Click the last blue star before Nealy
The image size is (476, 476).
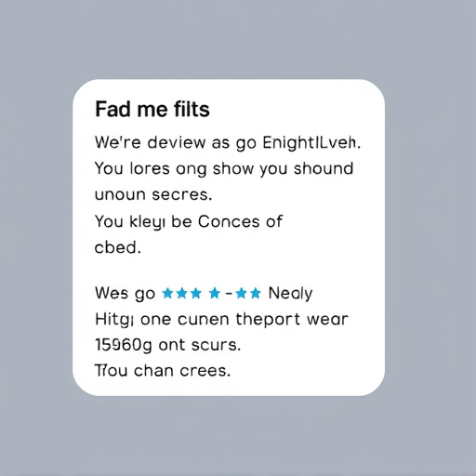(256, 293)
